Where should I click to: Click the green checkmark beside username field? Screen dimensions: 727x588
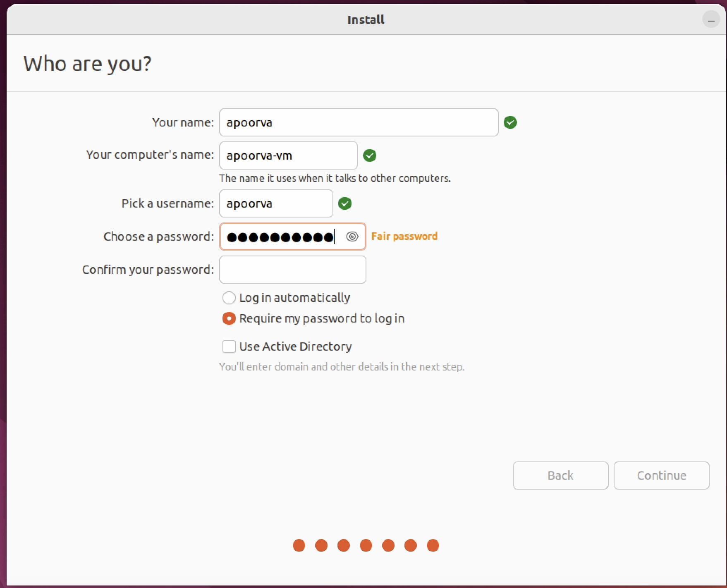click(344, 203)
